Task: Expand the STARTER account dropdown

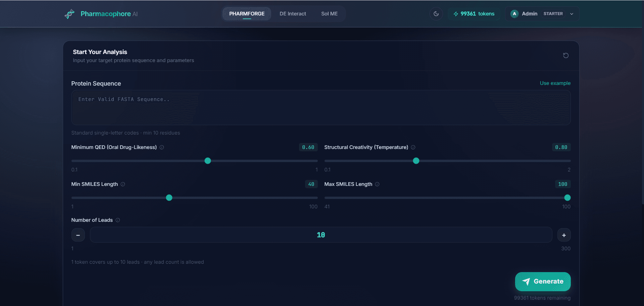Action: click(x=571, y=14)
